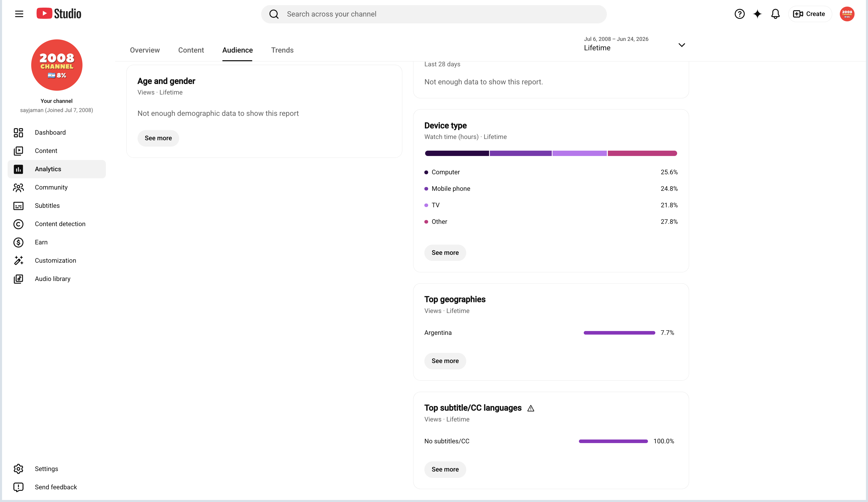Expand the Lifetime date range dropdown
Screen dimensions: 868x502
[635, 44]
